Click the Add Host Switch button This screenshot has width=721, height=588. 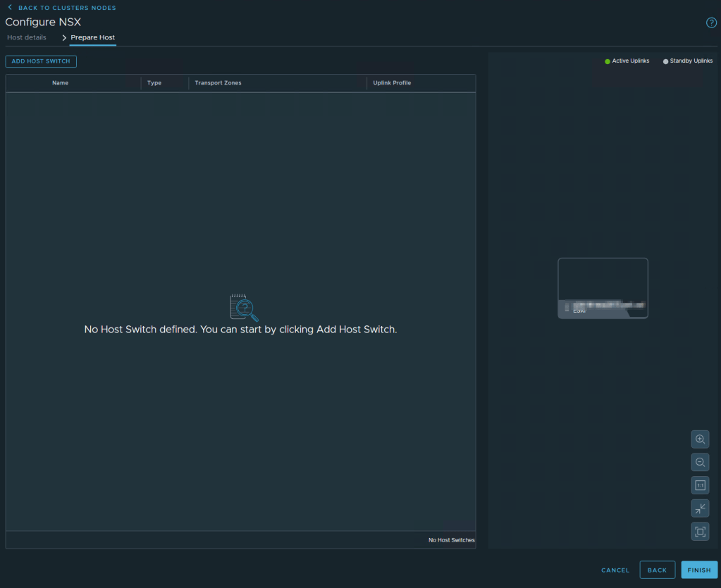[41, 61]
